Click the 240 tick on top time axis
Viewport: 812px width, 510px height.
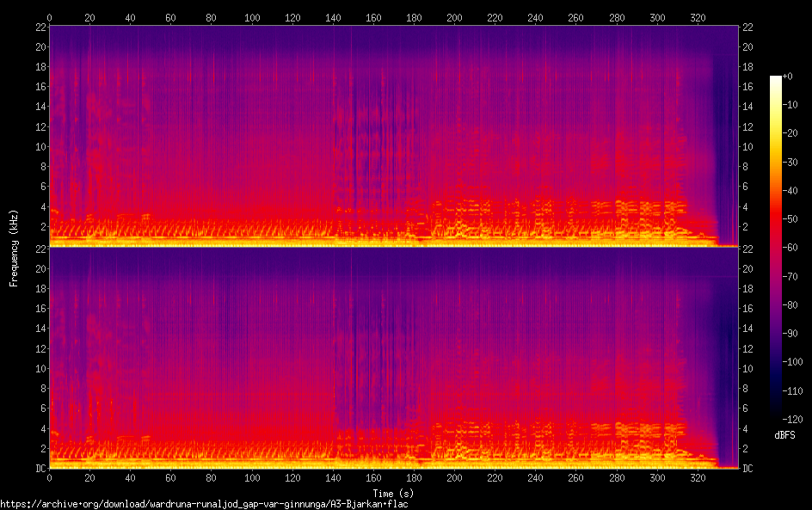point(536,17)
